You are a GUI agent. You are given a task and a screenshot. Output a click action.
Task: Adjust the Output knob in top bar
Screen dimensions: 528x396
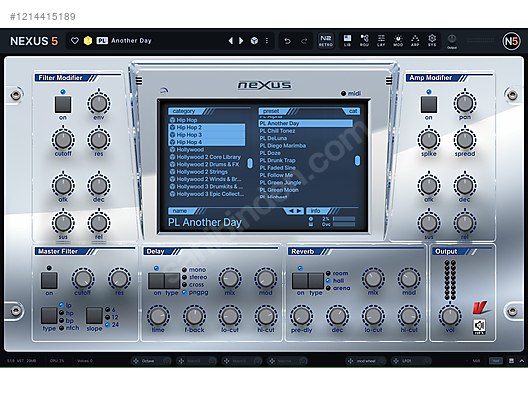452,39
